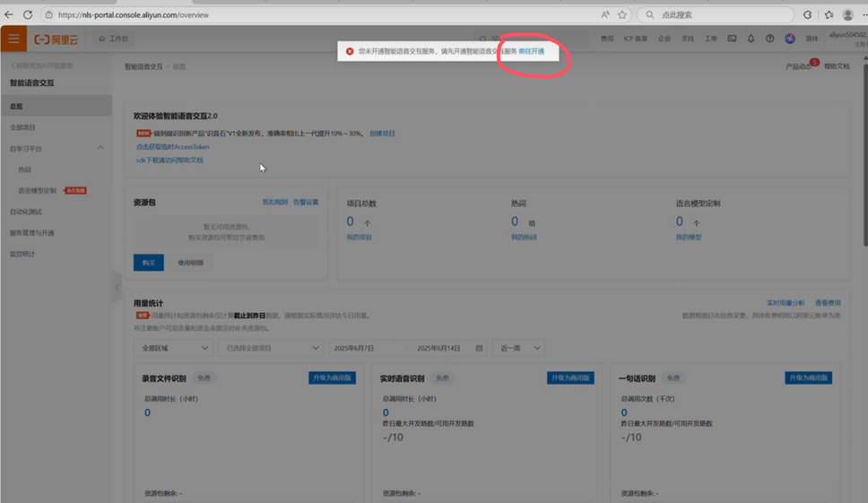Screen dimensions: 868x503
Task: Open the 全部区域 region dropdown
Action: pyautogui.click(x=172, y=347)
